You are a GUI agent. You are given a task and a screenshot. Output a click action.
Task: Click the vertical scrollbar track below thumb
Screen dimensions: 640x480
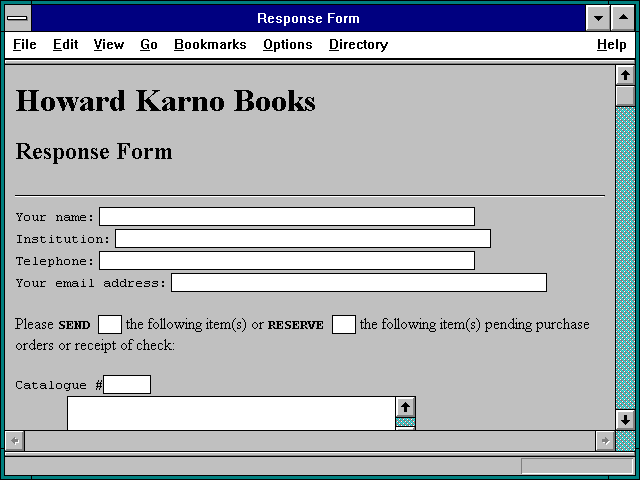625,258
